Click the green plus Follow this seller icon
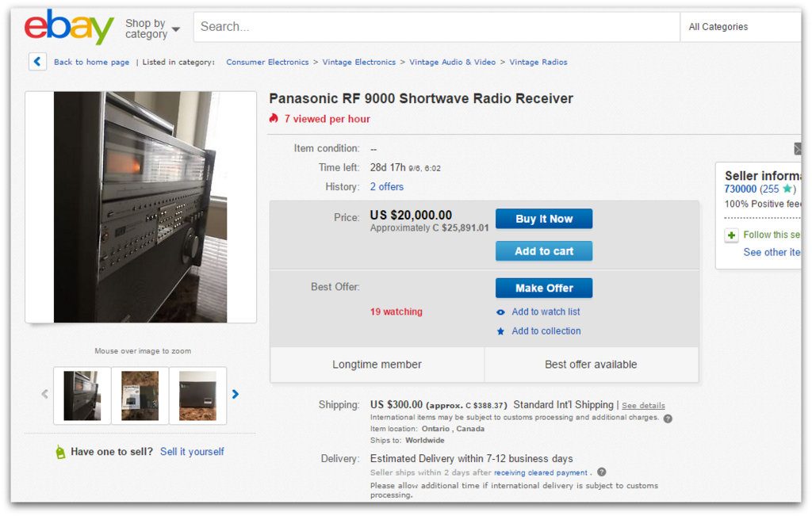The height and width of the screenshot is (516, 812). 731,235
